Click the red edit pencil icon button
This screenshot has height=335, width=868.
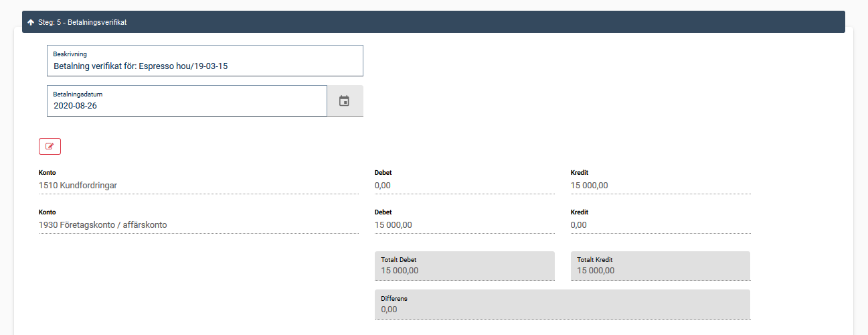coord(50,146)
